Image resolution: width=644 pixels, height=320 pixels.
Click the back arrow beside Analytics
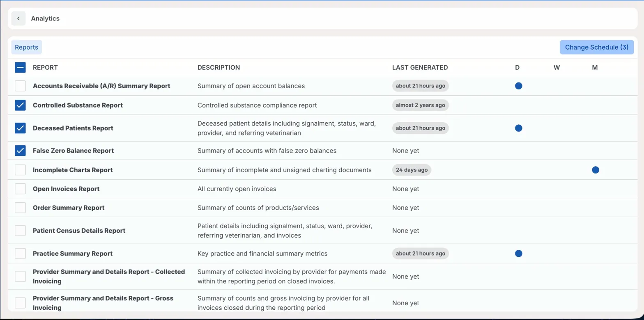18,18
